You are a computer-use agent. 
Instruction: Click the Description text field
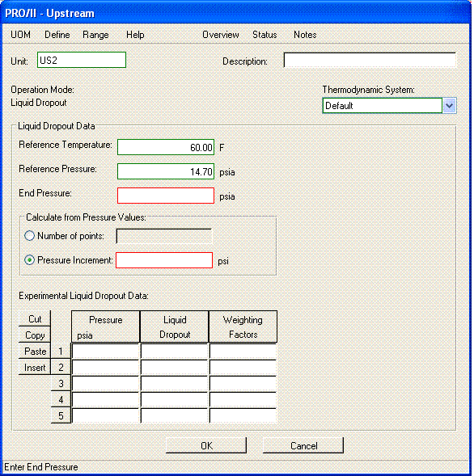pos(370,60)
